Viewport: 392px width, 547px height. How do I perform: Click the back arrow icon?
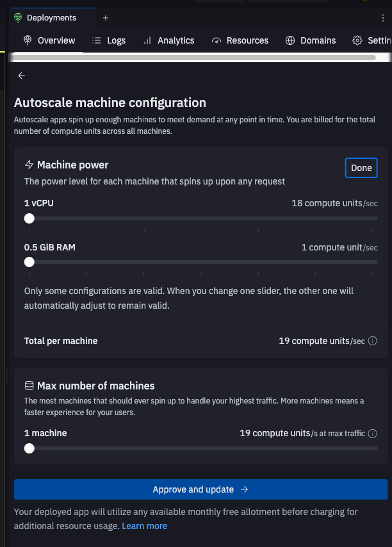click(22, 76)
